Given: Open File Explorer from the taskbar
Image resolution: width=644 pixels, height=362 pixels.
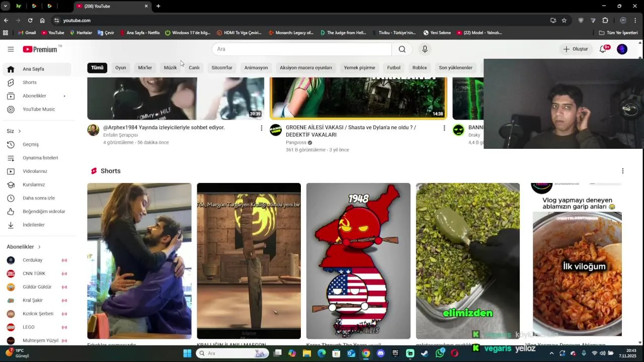Looking at the screenshot, I should pyautogui.click(x=306, y=353).
